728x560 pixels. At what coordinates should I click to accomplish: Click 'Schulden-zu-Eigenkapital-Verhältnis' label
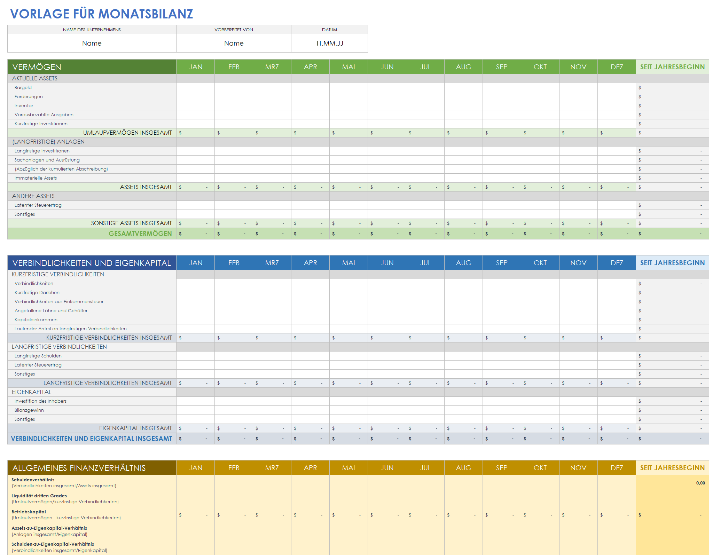53,544
